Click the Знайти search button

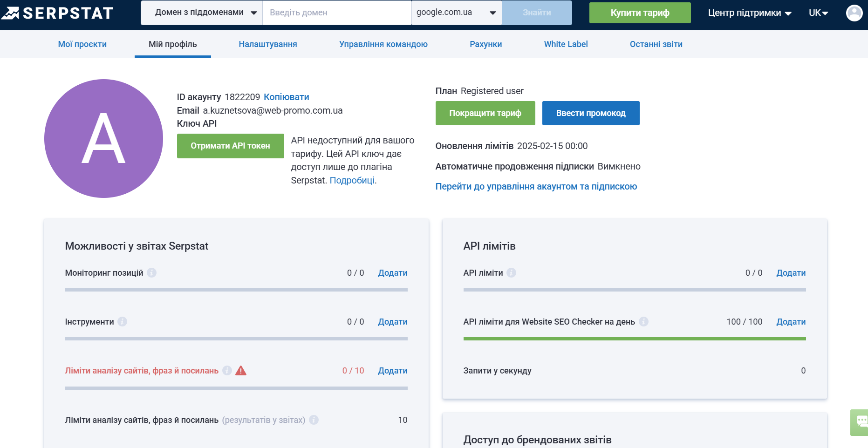537,13
